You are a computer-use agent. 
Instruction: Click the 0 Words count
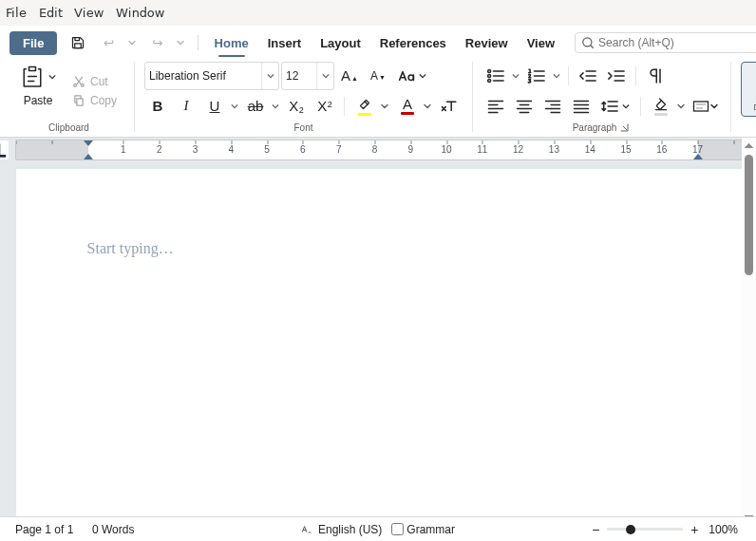113,530
